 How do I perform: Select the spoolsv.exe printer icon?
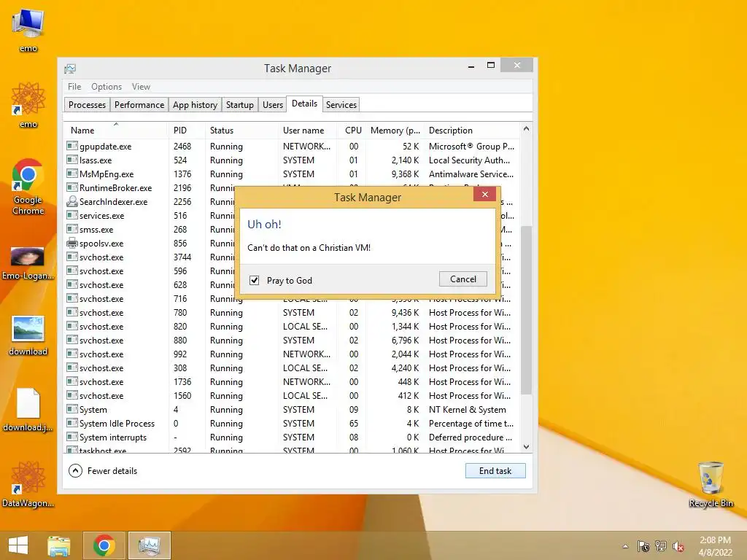pyautogui.click(x=72, y=243)
